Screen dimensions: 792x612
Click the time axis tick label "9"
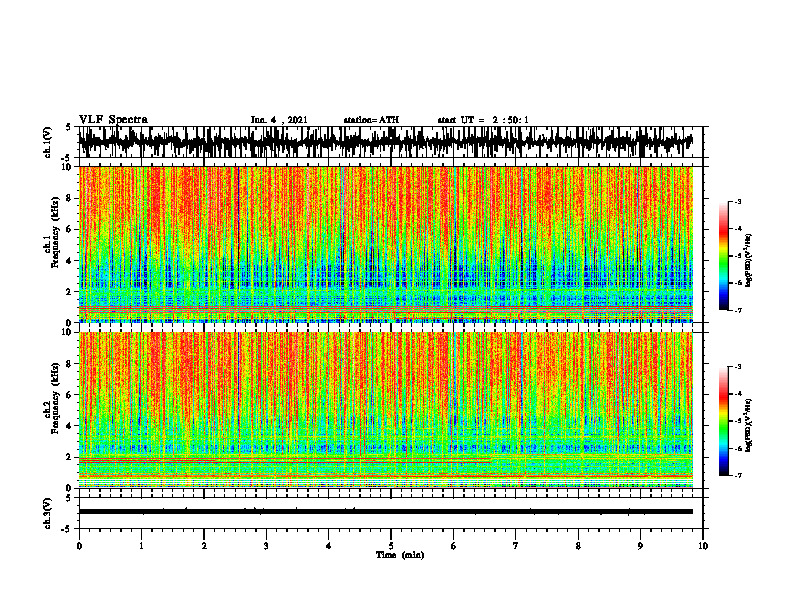tap(640, 546)
